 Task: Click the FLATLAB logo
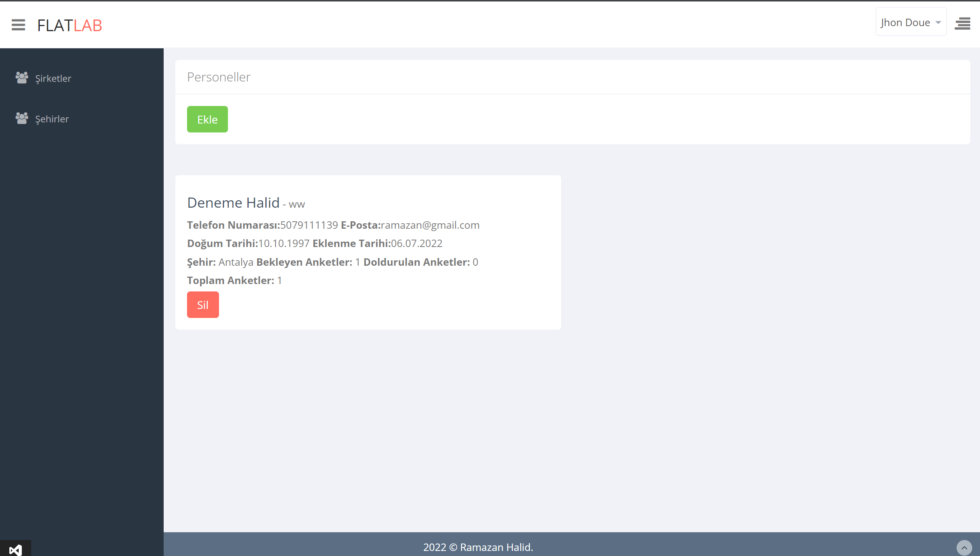pos(69,25)
